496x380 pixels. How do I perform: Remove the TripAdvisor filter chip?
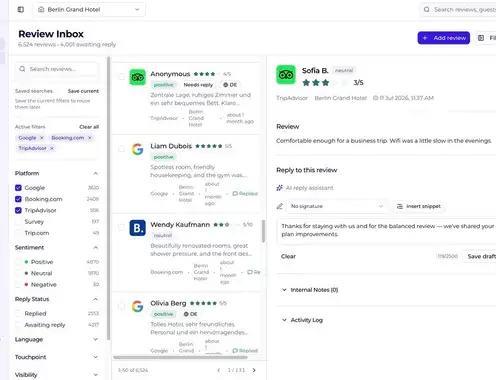click(x=52, y=148)
